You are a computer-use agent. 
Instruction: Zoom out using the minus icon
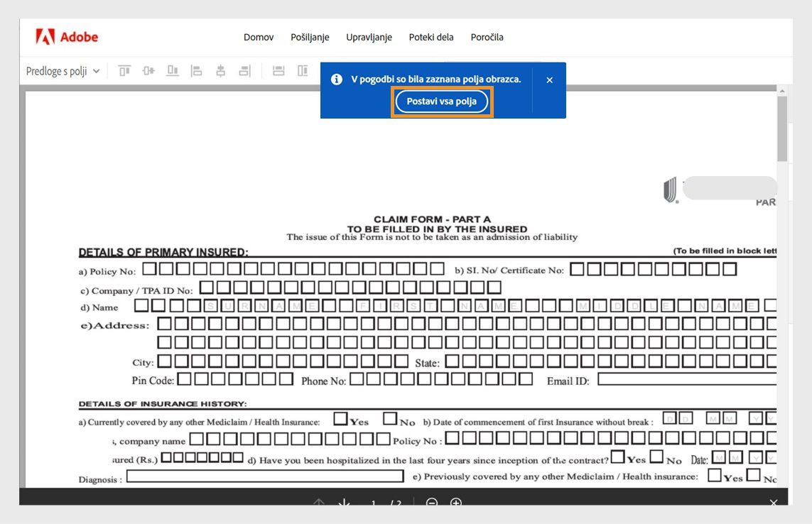[x=432, y=503]
